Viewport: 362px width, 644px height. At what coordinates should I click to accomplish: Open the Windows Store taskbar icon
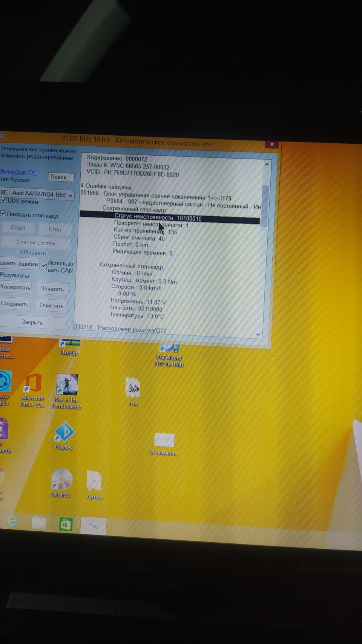point(66,524)
